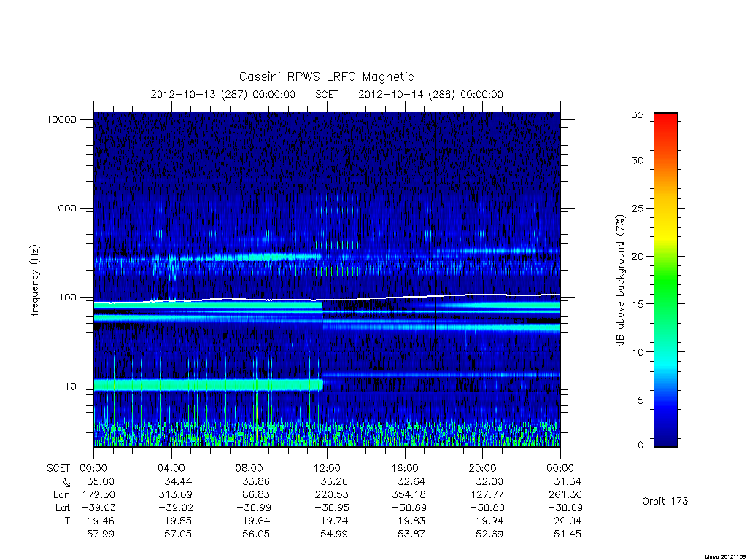Click the Lon value "354.18"
The width and height of the screenshot is (747, 560).
(409, 495)
